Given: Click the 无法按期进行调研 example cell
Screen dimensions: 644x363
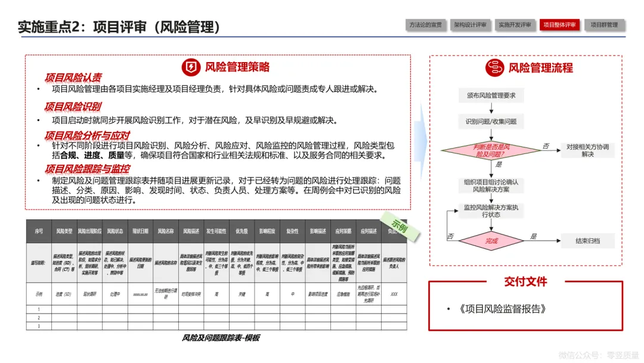Looking at the screenshot, I should point(166,294).
